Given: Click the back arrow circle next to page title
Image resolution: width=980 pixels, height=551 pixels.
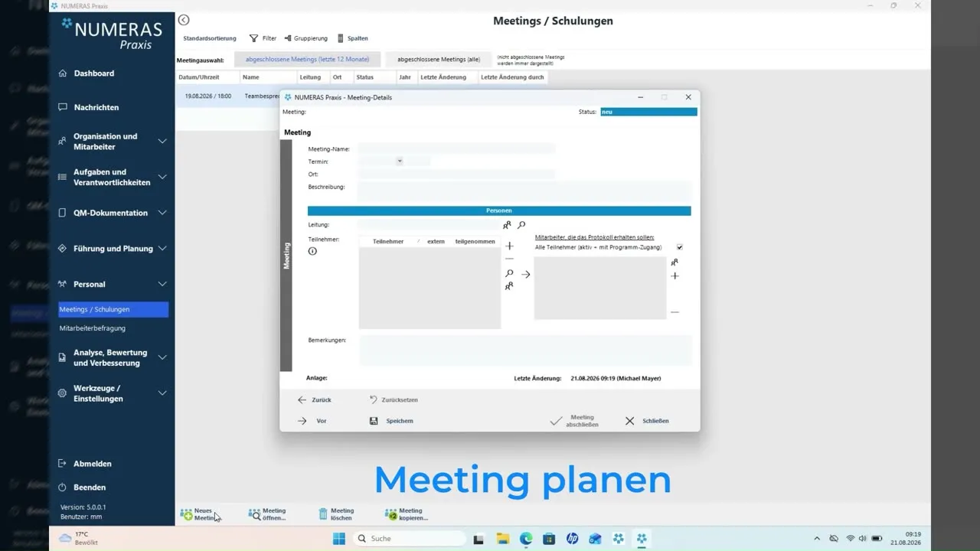Looking at the screenshot, I should [184, 20].
